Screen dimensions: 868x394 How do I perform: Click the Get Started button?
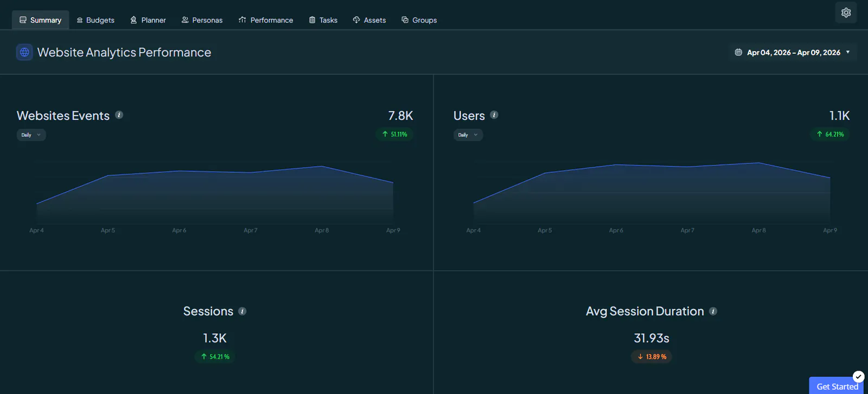(x=837, y=386)
